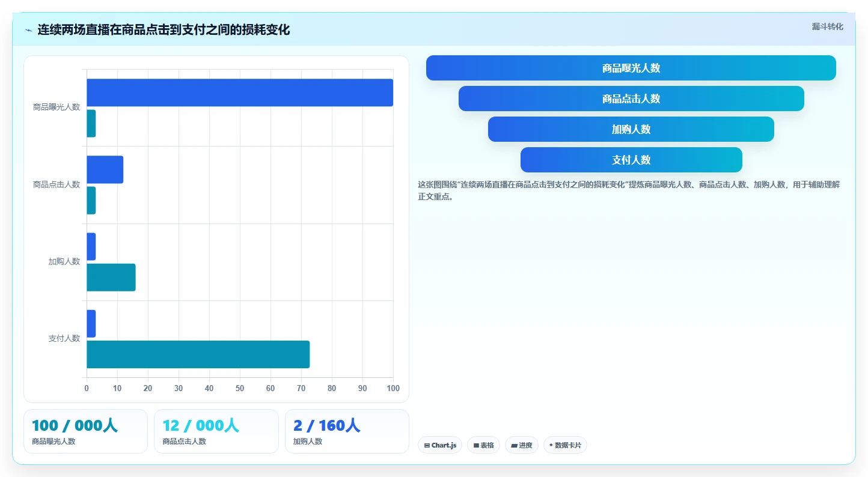Click the teal 加购人数 chart bar
Image resolution: width=868 pixels, height=477 pixels.
tap(111, 278)
